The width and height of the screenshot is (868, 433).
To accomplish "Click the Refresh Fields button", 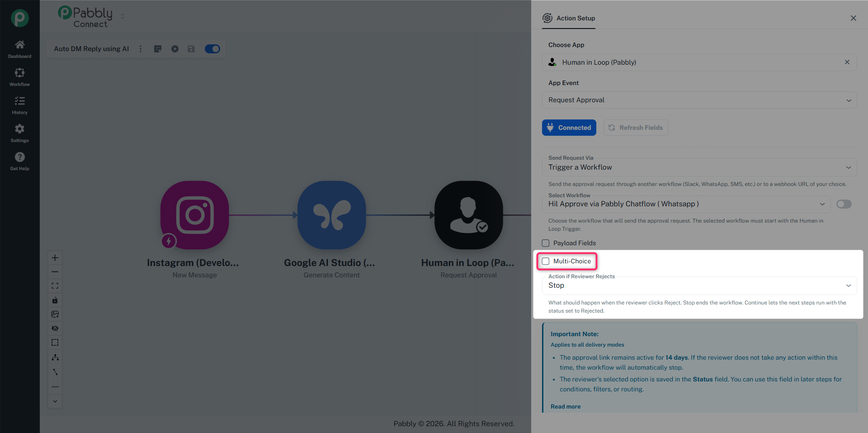I will [x=636, y=128].
